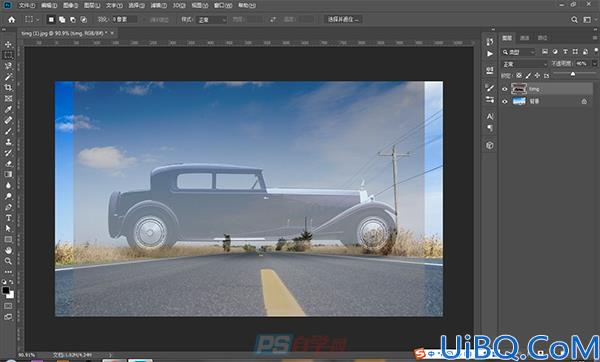
Task: Toggle visibility of the Background layer
Action: coord(505,101)
